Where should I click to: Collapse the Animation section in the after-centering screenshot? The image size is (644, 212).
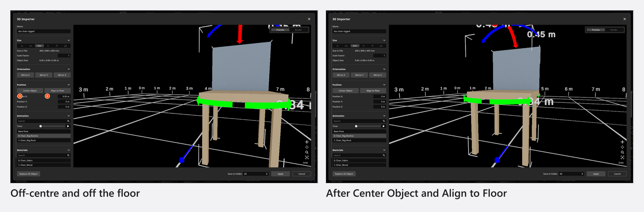pyautogui.click(x=384, y=116)
